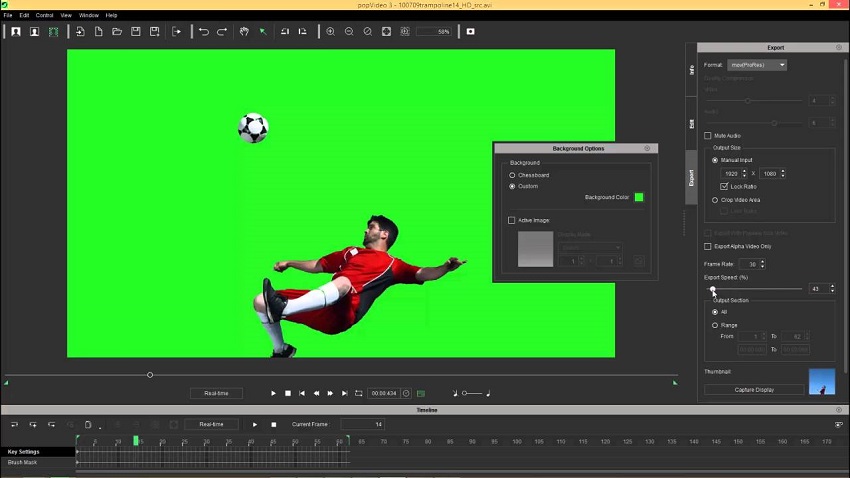
Task: Toggle the Lock Ratio checkbox
Action: click(724, 186)
